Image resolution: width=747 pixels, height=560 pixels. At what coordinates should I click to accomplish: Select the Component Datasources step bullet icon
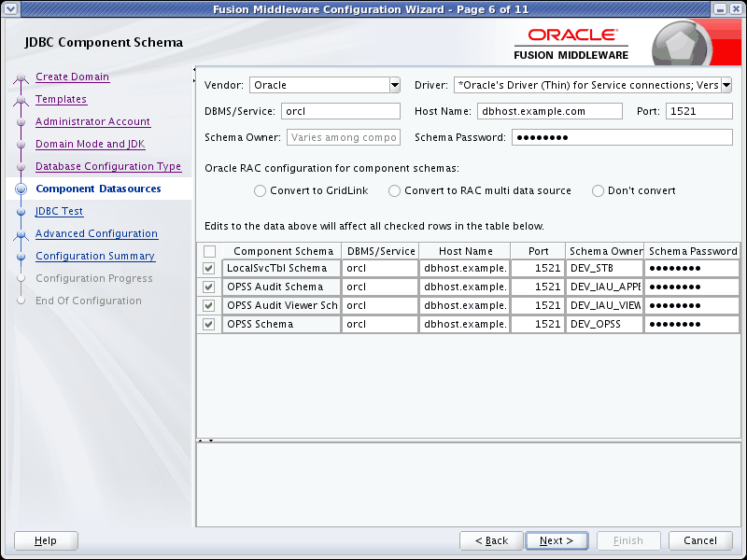point(21,189)
